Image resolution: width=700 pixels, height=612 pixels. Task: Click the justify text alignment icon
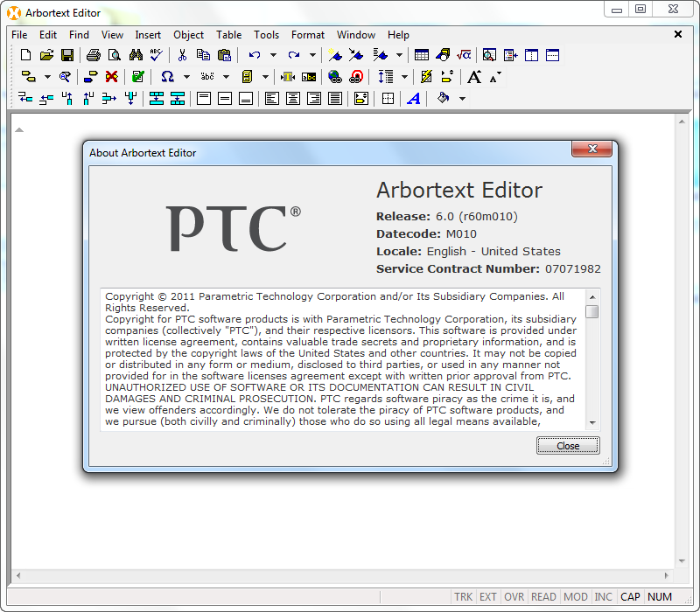(335, 98)
